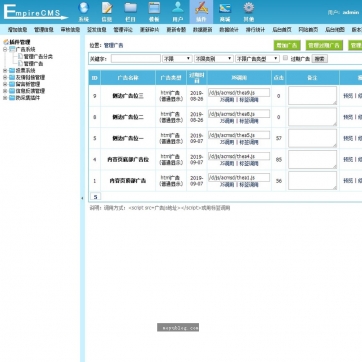Click the green 管理过期广告 button
Image resolution: width=362 pixels, height=362 pixels.
click(x=324, y=45)
